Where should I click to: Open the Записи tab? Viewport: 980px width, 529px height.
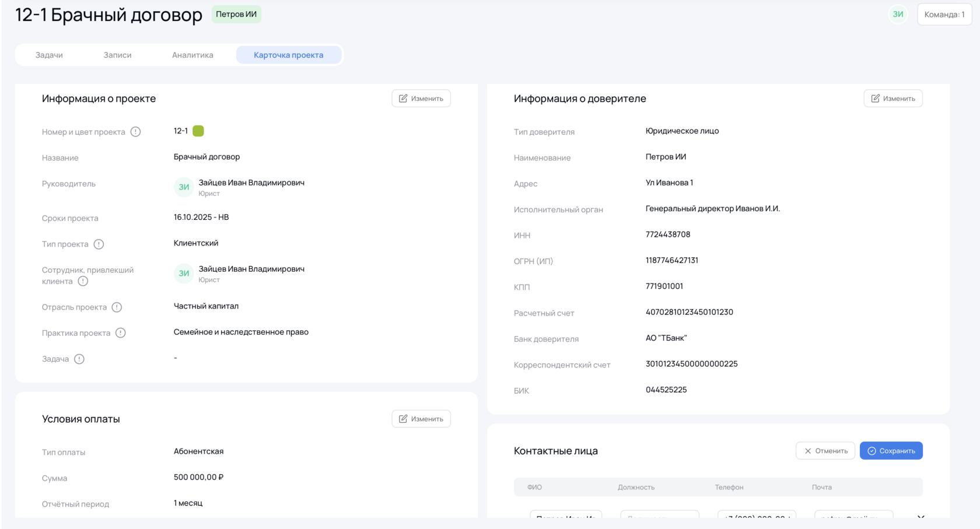coord(117,55)
